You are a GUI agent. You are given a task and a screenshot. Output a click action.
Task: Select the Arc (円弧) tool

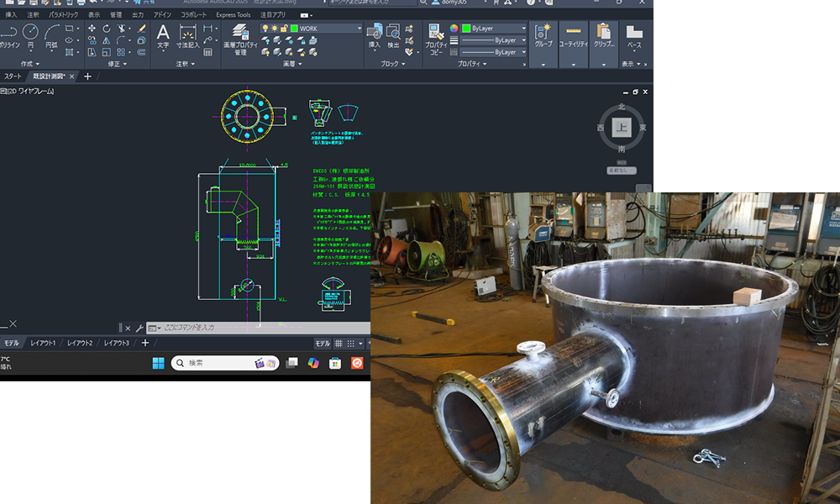tap(52, 34)
